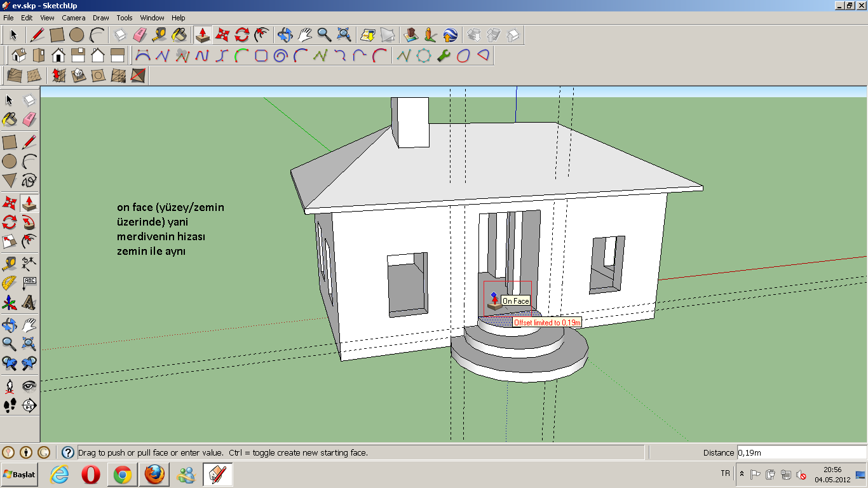Open the Camera menu
Viewport: 868px width, 488px height.
coord(74,18)
